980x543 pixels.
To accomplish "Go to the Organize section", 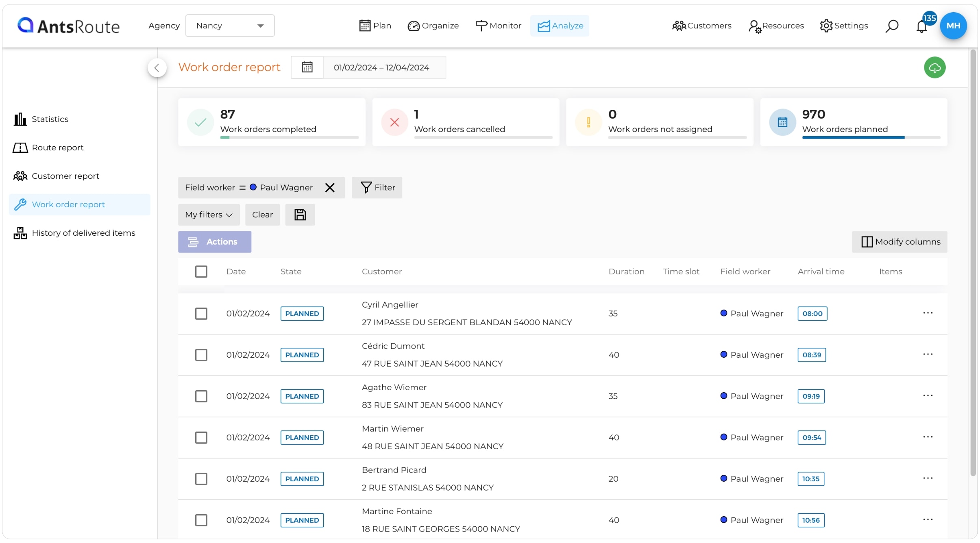I will [x=433, y=26].
